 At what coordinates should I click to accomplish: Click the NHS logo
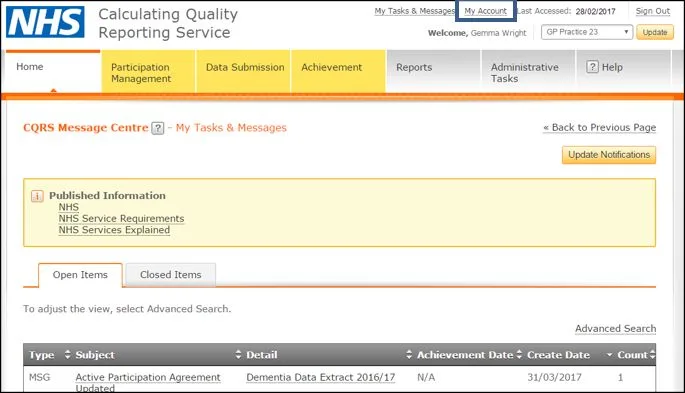45,22
